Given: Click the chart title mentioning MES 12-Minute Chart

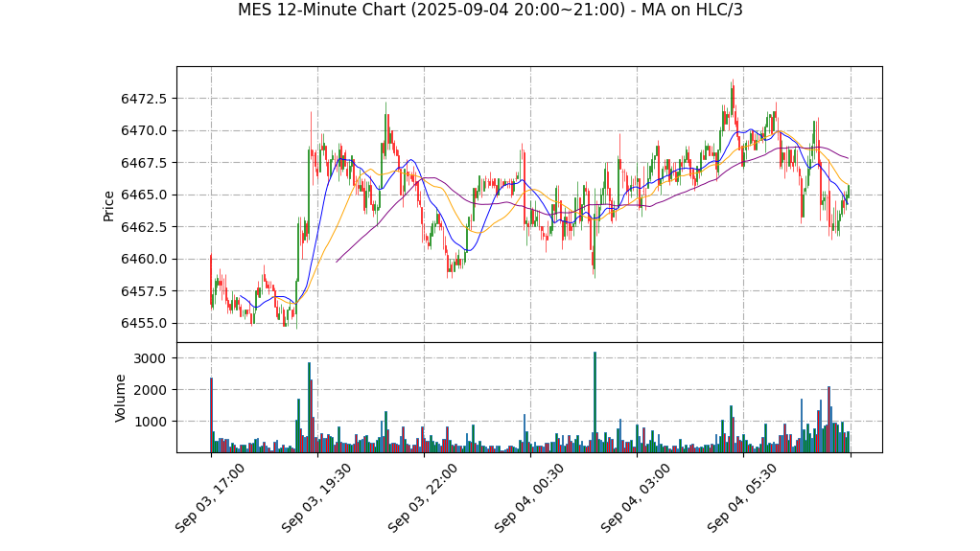Looking at the screenshot, I should (490, 10).
